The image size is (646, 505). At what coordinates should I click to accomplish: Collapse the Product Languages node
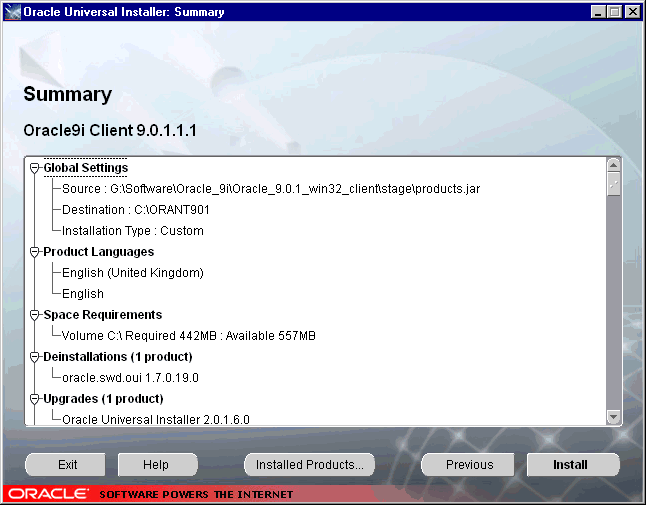click(35, 252)
